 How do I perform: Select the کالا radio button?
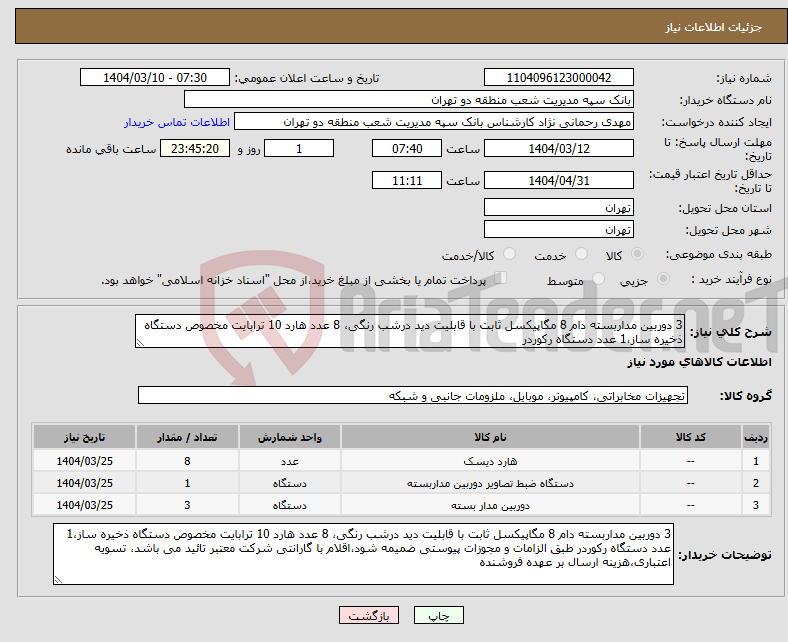tap(637, 254)
